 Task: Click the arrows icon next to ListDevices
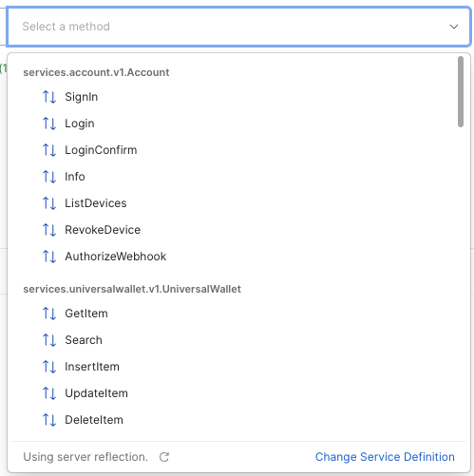pos(49,203)
